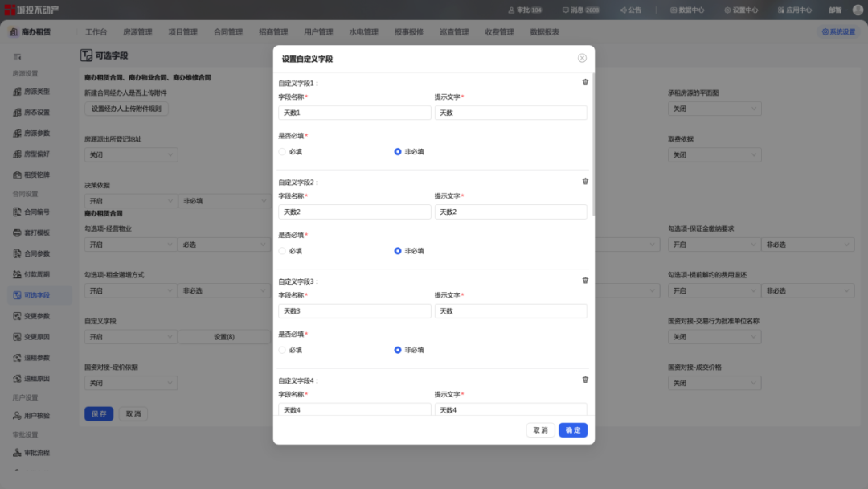Click the trash icon beside 自定义字段4
This screenshot has width=868, height=489.
[585, 380]
